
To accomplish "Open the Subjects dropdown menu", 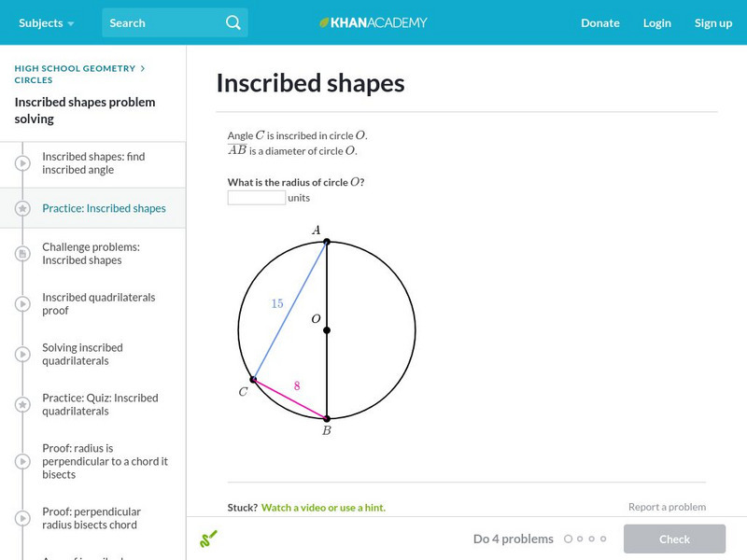I will point(46,22).
